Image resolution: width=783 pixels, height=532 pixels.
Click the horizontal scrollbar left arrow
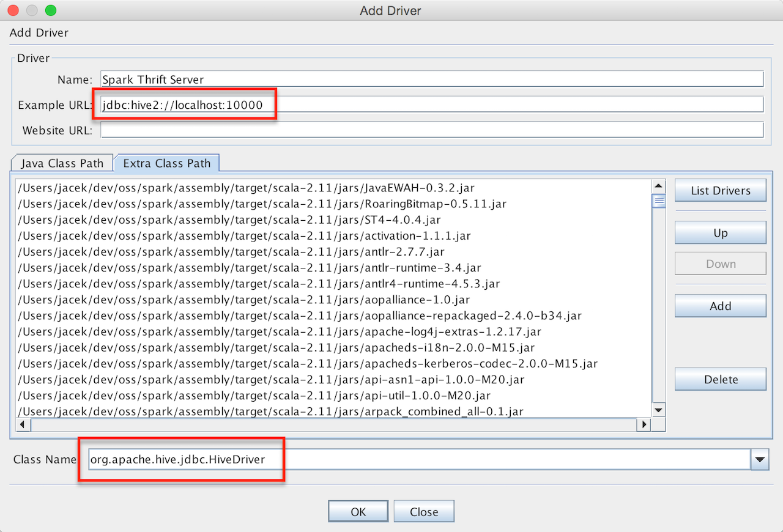pos(23,424)
